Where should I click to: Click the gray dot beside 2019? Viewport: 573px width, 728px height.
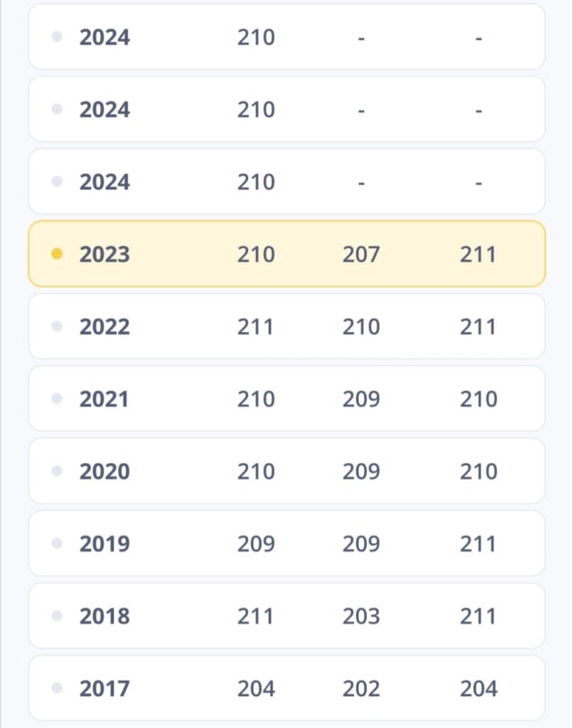point(57,543)
